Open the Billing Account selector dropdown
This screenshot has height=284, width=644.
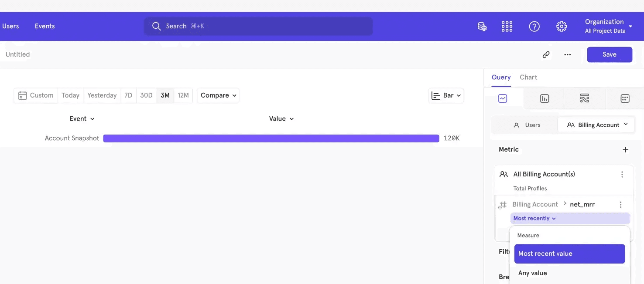tap(596, 125)
